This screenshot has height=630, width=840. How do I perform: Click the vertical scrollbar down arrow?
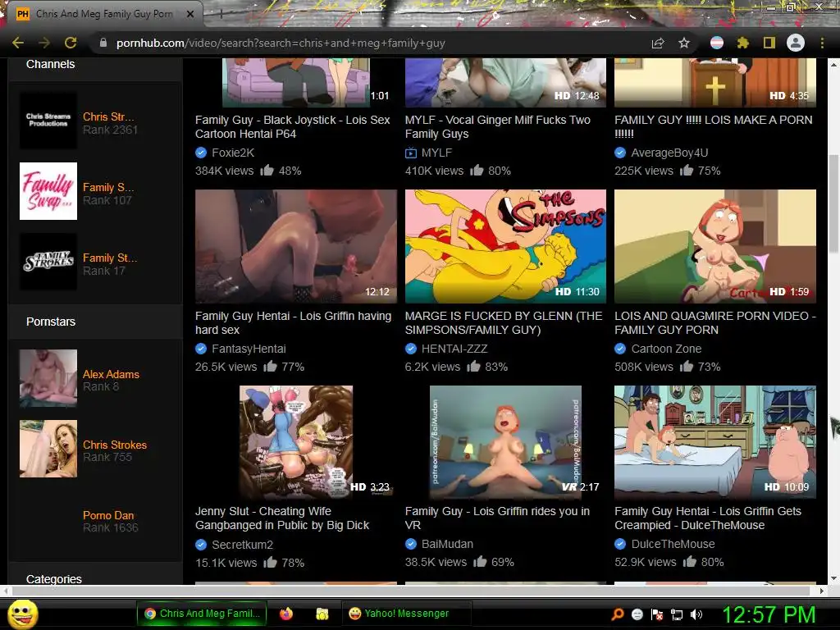[833, 578]
